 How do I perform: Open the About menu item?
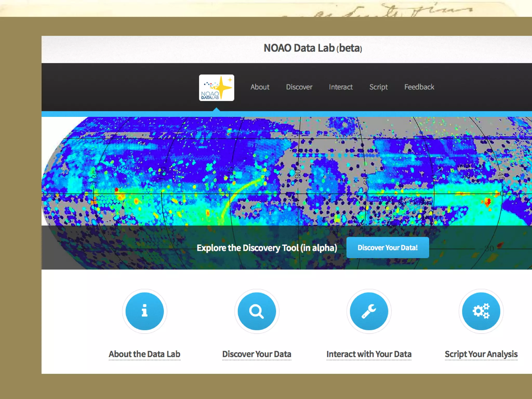point(260,87)
